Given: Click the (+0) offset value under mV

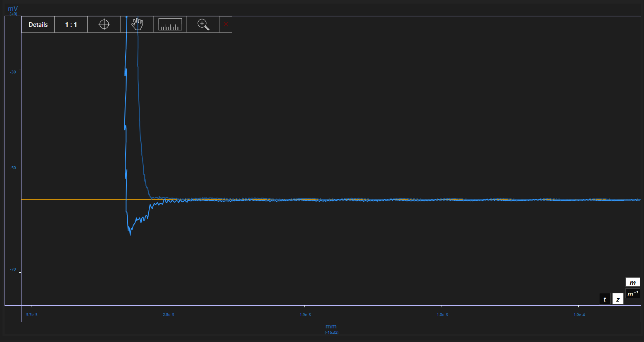Looking at the screenshot, I should pyautogui.click(x=13, y=14).
